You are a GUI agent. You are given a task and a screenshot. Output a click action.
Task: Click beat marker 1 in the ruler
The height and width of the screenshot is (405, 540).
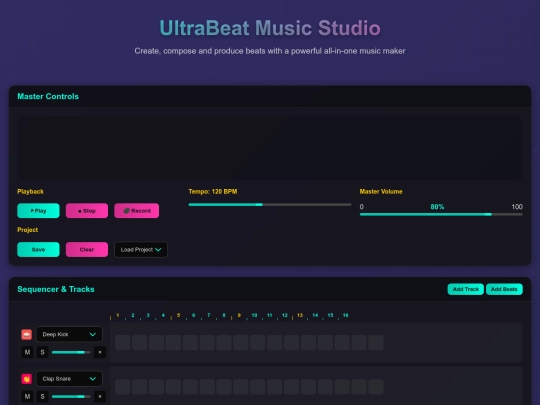[117, 315]
